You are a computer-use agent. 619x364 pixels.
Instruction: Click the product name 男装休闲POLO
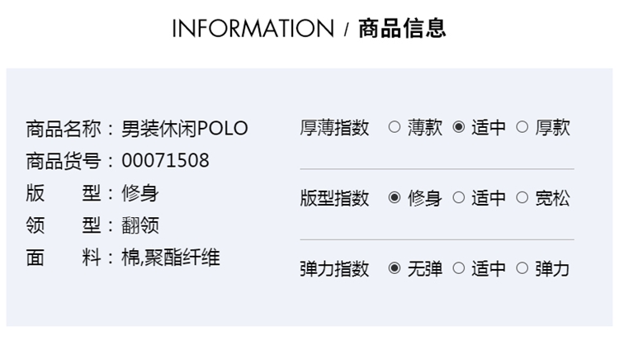tap(184, 129)
